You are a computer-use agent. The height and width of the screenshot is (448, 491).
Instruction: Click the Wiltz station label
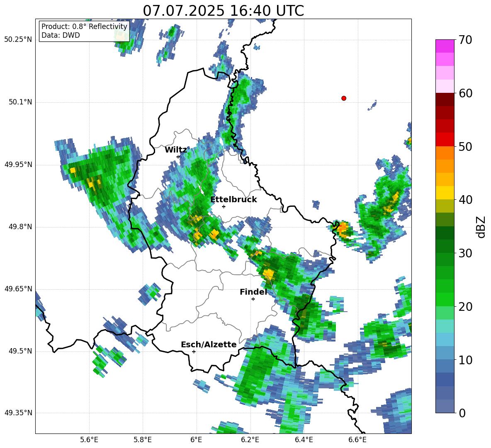tap(176, 150)
